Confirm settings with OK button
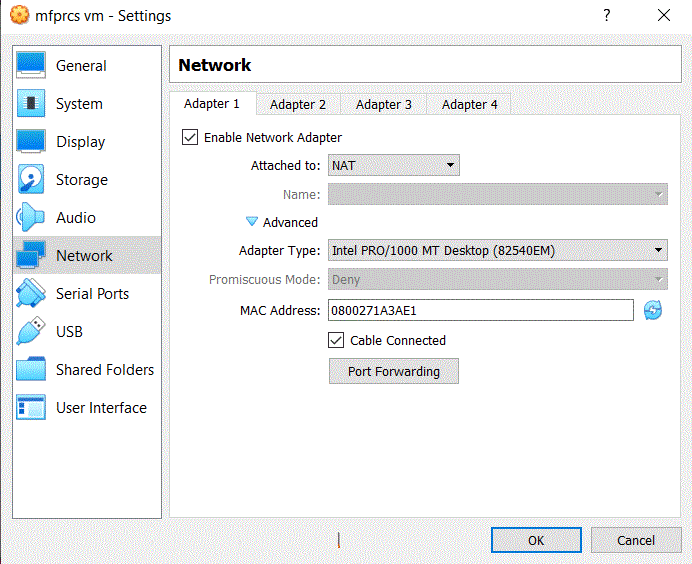The height and width of the screenshot is (564, 692). point(536,540)
